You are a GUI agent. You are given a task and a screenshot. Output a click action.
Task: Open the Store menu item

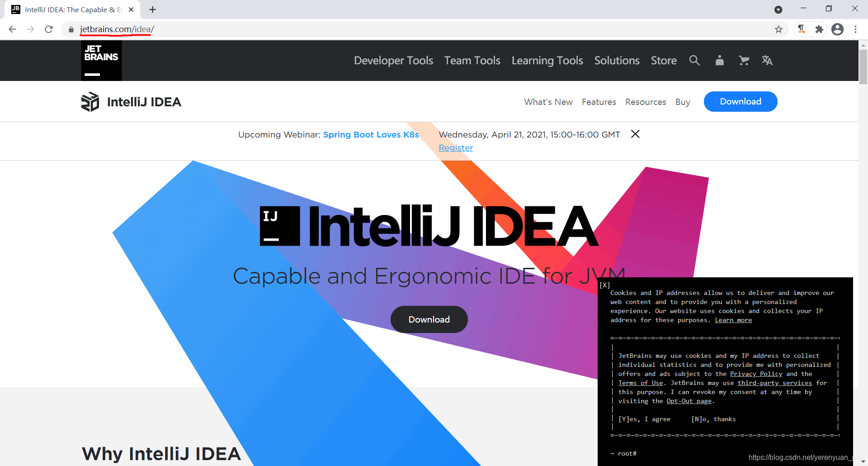(x=664, y=60)
